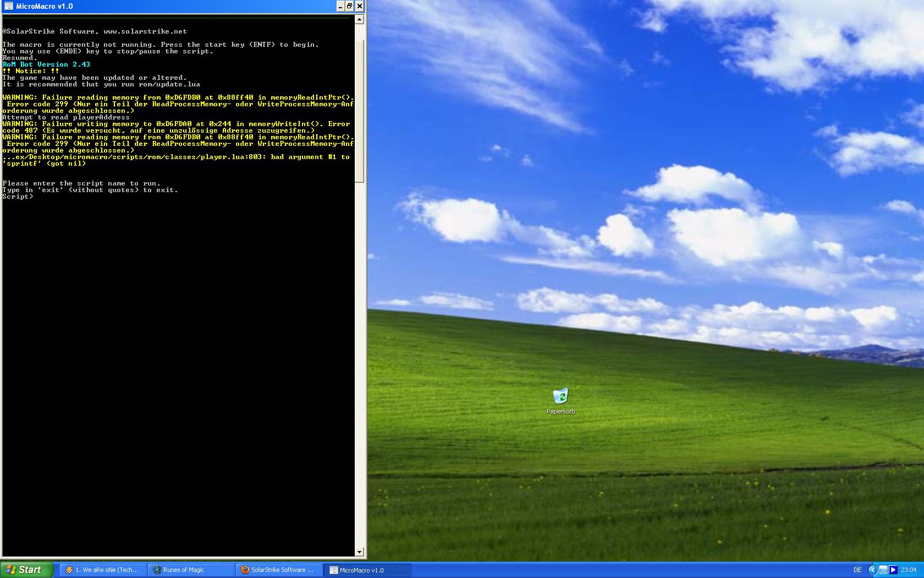The image size is (924, 578).
Task: Minimize the MicroMacro console window
Action: point(340,6)
